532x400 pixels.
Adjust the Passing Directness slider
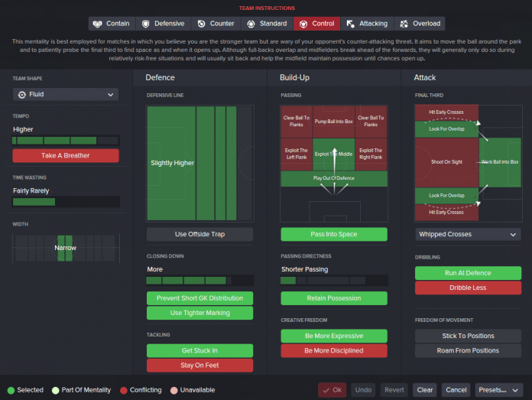(x=334, y=281)
